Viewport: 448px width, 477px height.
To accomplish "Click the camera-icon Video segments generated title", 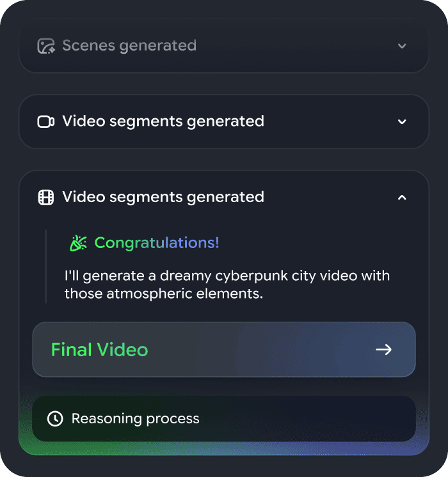I will click(x=163, y=121).
